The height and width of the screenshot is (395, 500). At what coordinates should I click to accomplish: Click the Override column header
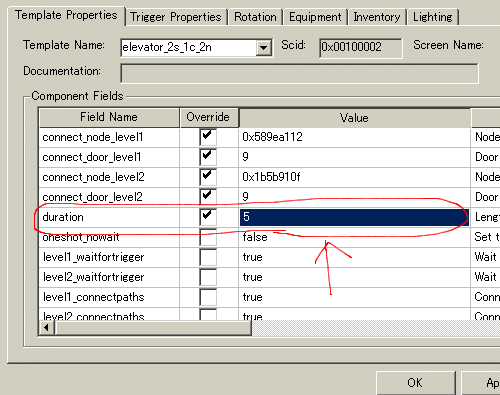pyautogui.click(x=209, y=117)
